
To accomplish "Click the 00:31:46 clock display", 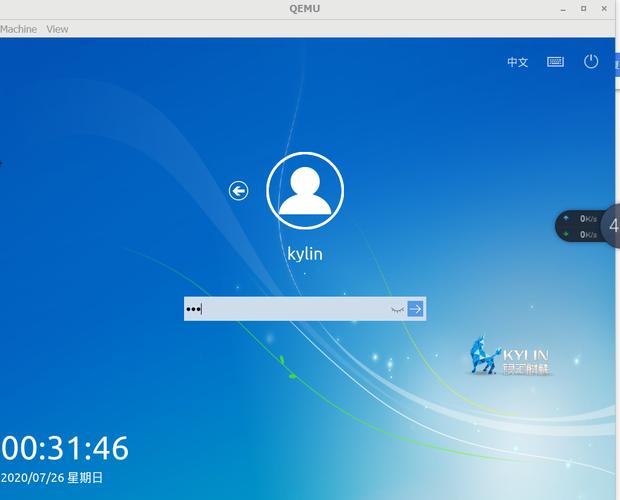I will [65, 448].
